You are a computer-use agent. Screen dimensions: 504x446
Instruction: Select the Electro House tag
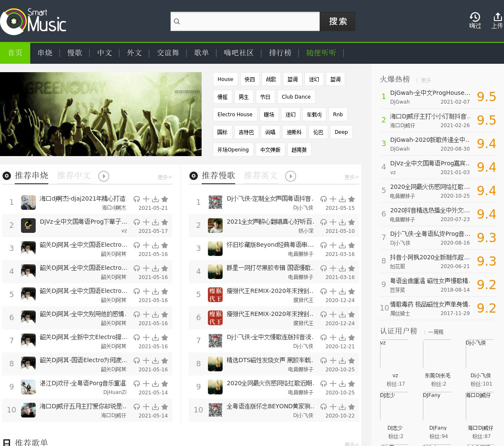(235, 115)
